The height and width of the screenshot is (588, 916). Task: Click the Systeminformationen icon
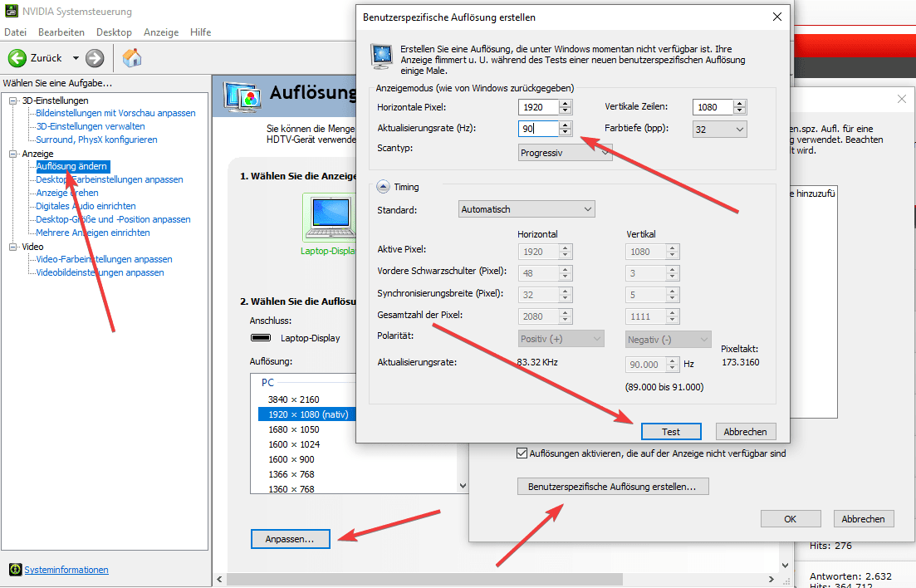[x=15, y=569]
